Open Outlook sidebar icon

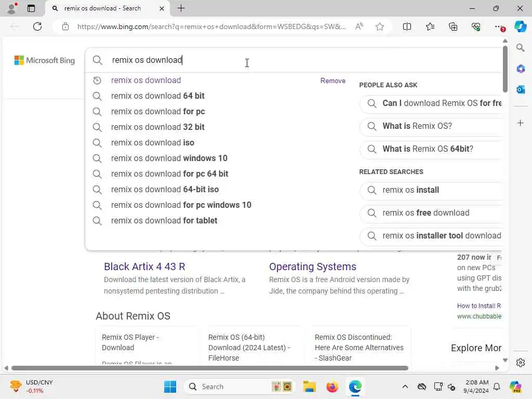521,89
